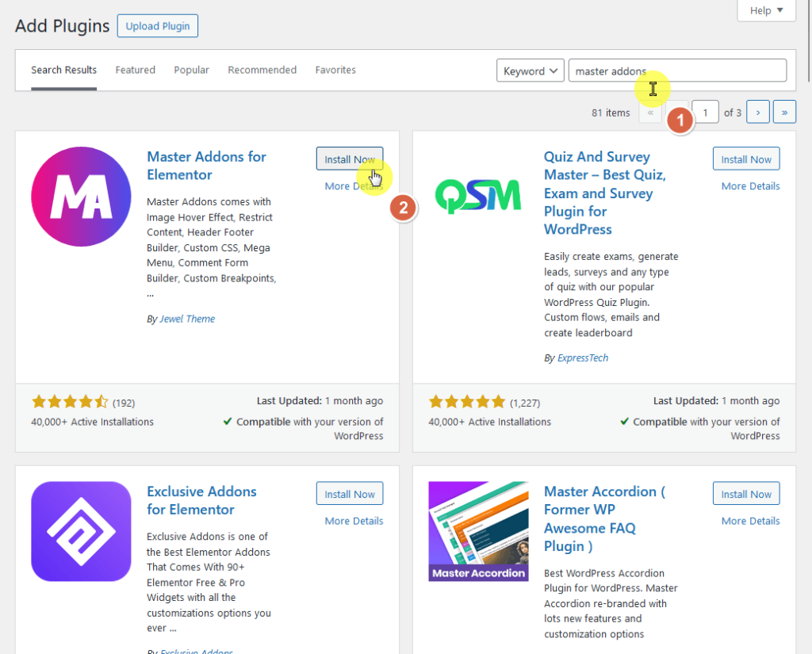
Task: Click the "Add Plugins" page heading
Action: [x=62, y=26]
